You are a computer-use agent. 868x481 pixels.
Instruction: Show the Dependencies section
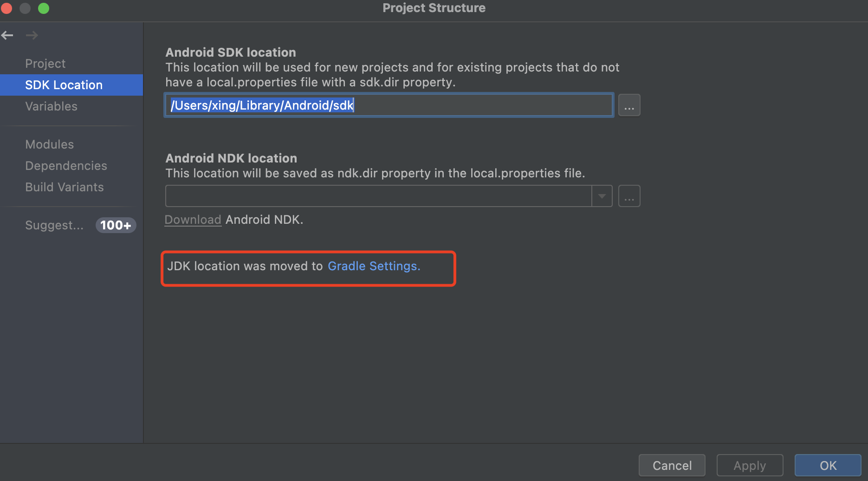coord(66,166)
